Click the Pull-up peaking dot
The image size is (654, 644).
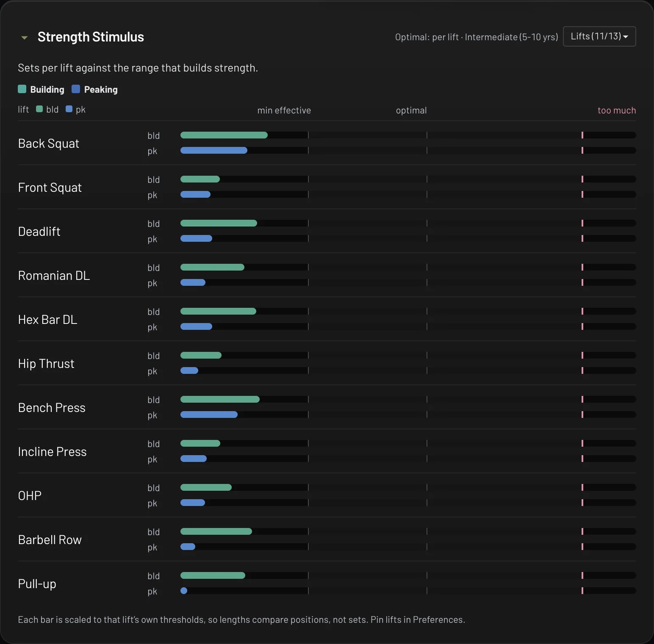point(184,591)
